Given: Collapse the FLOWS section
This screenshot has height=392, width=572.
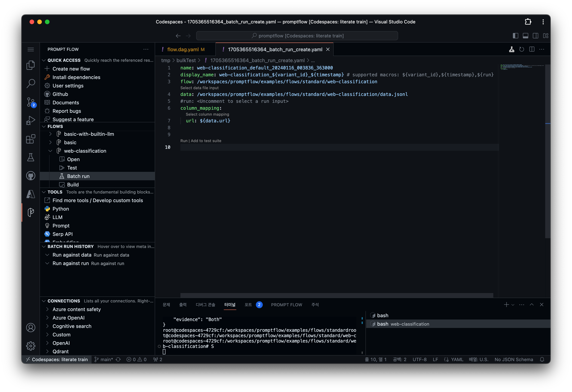Looking at the screenshot, I should (44, 126).
